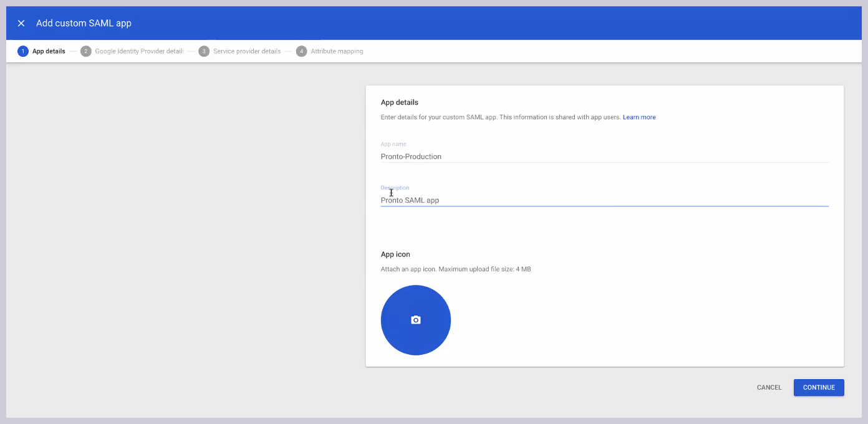Select the 'App details' step label
The image size is (868, 424).
click(48, 51)
